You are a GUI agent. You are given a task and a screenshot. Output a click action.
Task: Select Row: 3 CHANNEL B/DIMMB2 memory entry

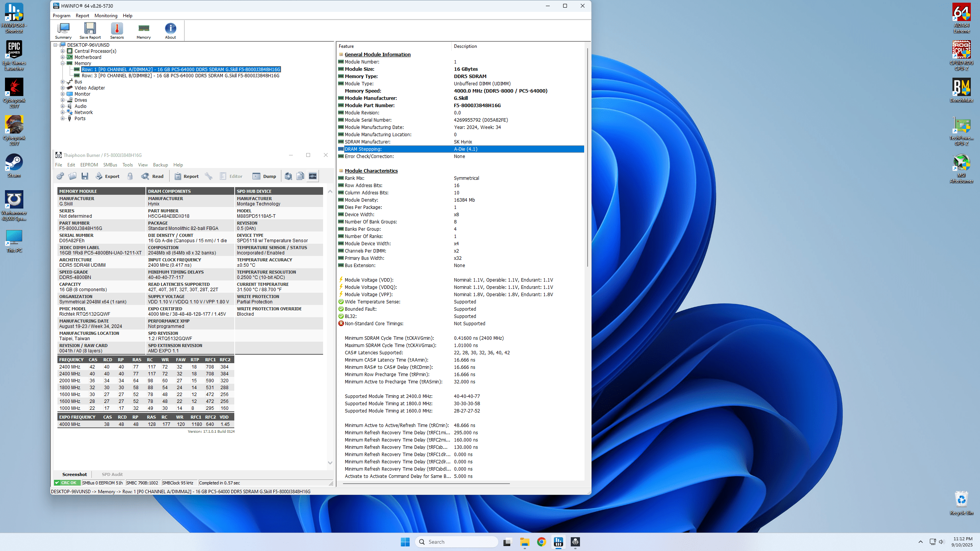click(x=180, y=75)
